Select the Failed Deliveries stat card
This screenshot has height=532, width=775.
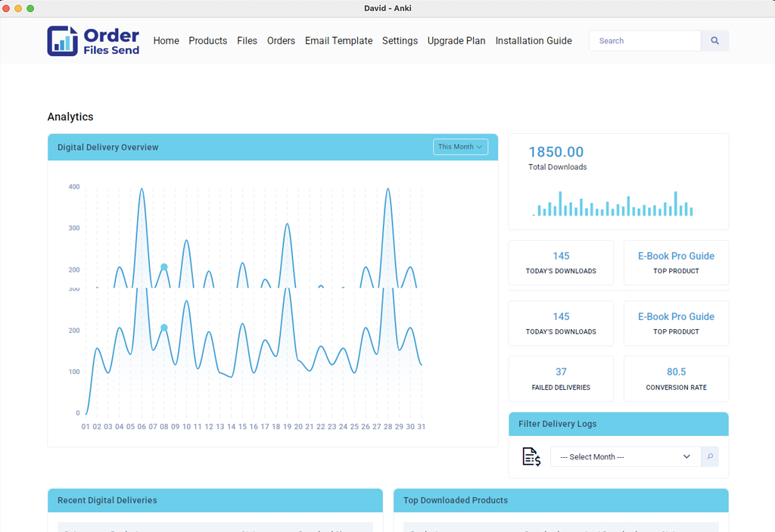pos(561,378)
